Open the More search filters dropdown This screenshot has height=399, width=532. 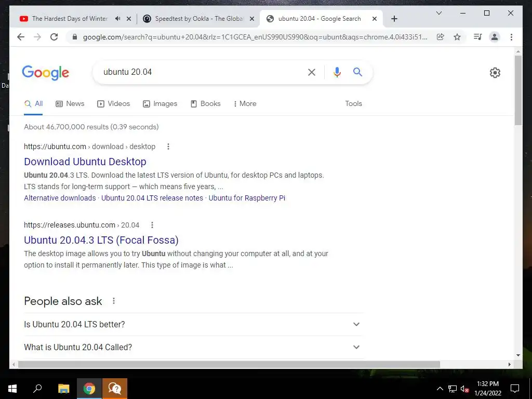245,103
